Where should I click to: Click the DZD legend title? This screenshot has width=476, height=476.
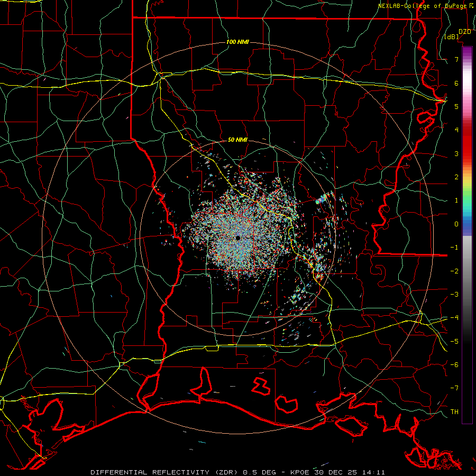pyautogui.click(x=465, y=31)
